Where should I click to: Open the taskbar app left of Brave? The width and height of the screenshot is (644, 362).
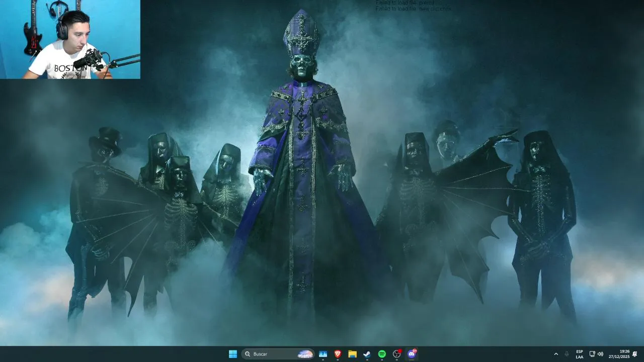point(323,354)
